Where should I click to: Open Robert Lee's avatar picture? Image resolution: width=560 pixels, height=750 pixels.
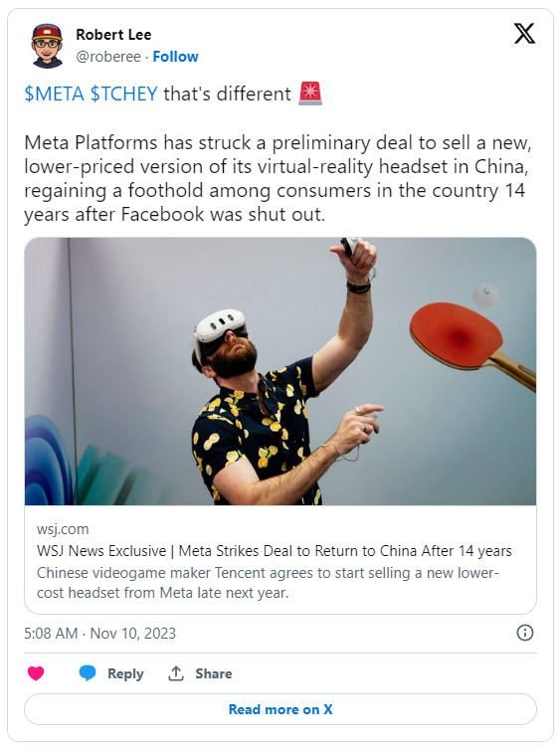tap(48, 45)
